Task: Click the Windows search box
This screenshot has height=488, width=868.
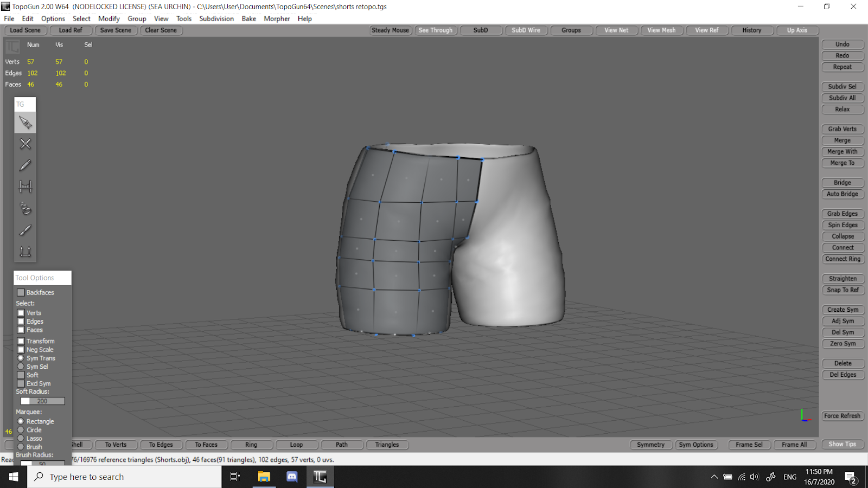Action: click(124, 477)
